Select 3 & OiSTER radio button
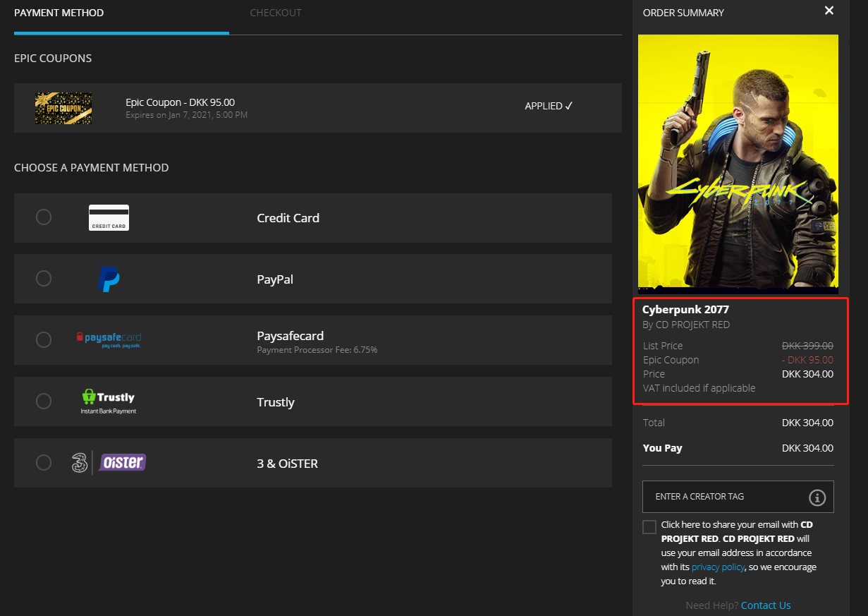 click(44, 463)
